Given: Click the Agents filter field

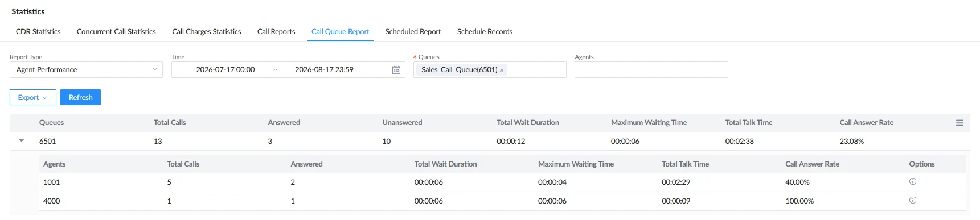Looking at the screenshot, I should 651,70.
